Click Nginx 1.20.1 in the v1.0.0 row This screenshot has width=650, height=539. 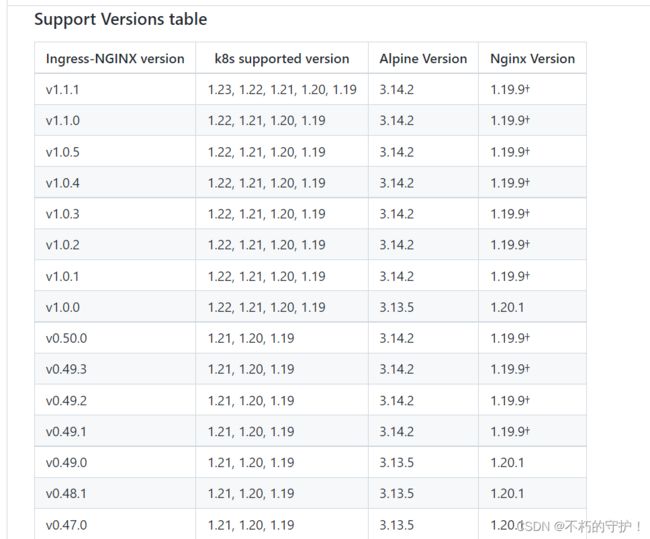pyautogui.click(x=507, y=307)
